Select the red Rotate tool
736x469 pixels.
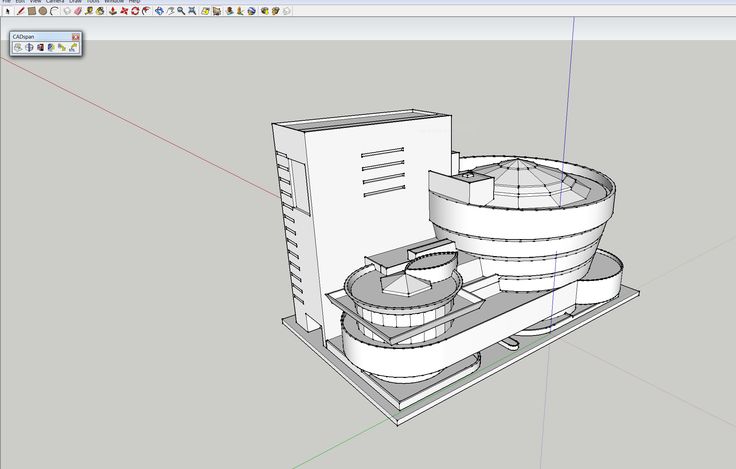coord(135,11)
